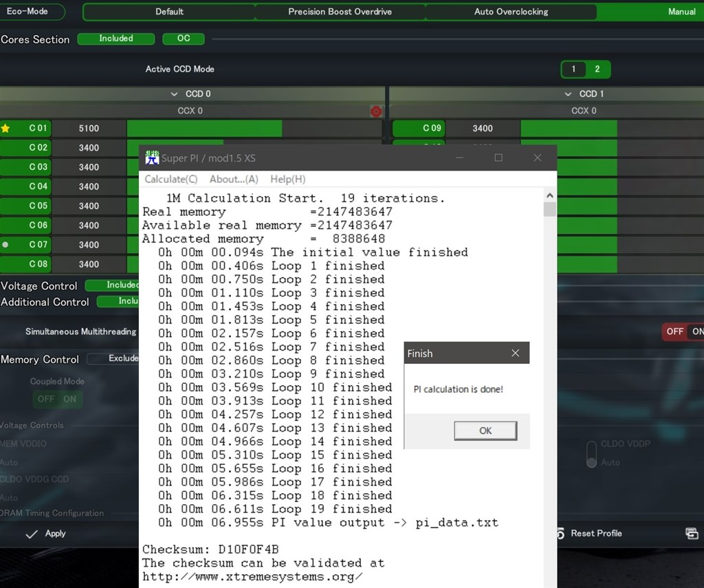Close the Finish dialog with its X
Viewport: 704px width, 588px height.
pyautogui.click(x=516, y=353)
